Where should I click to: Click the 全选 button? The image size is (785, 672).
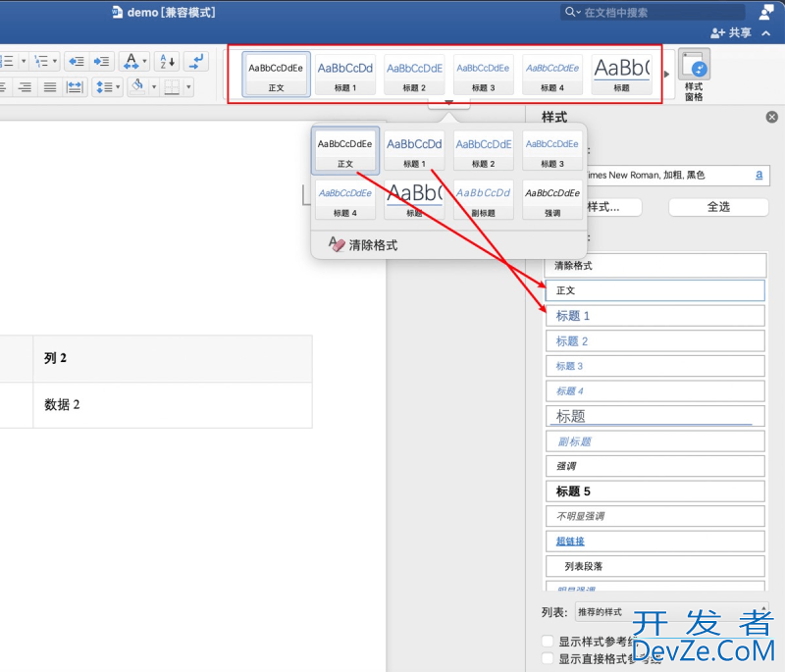(x=719, y=207)
